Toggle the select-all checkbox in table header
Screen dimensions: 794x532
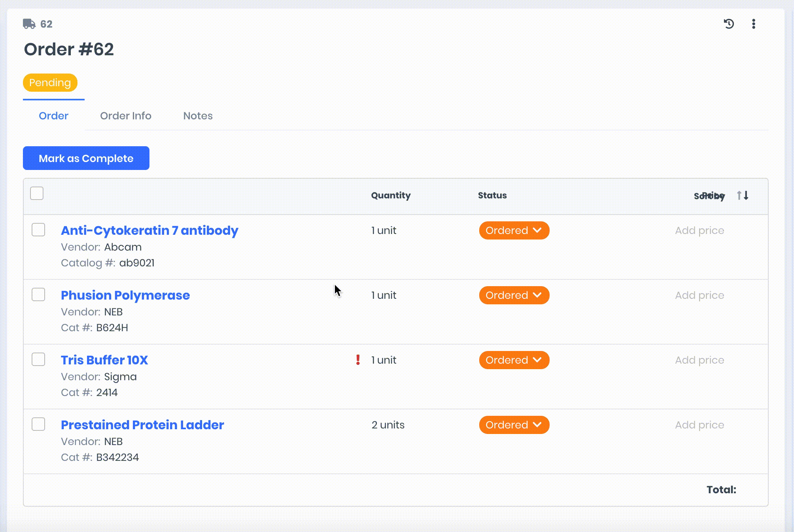pyautogui.click(x=37, y=193)
